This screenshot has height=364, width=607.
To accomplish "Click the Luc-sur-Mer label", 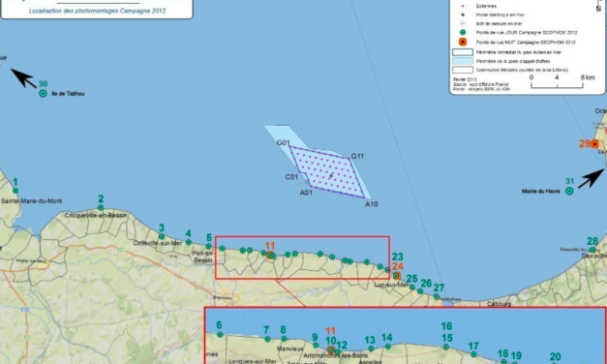I will pos(391,285).
